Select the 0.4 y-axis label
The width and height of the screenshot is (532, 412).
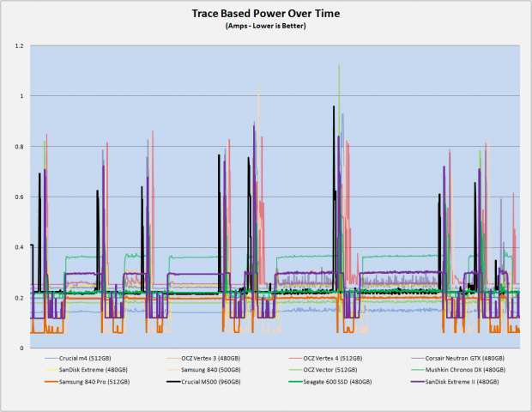pyautogui.click(x=20, y=247)
